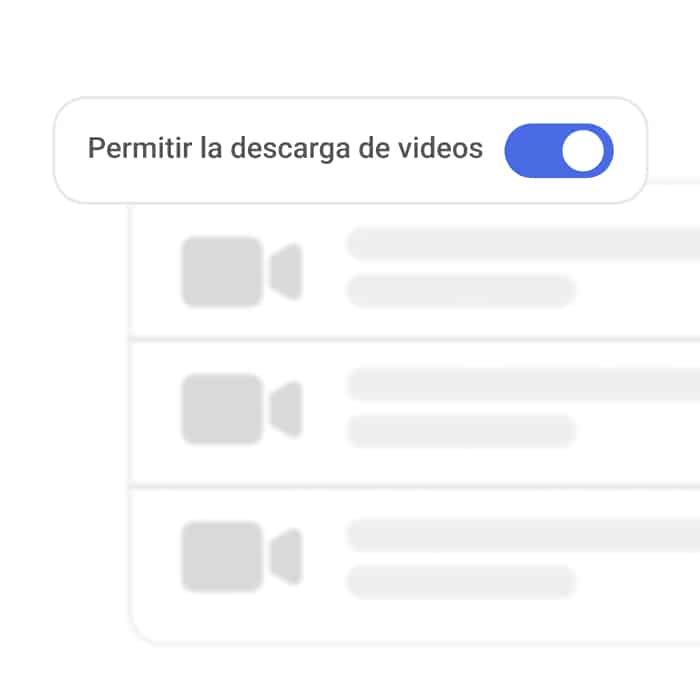This screenshot has width=700, height=700.
Task: Select the first video's short subtitle placeholder
Action: coord(461,292)
